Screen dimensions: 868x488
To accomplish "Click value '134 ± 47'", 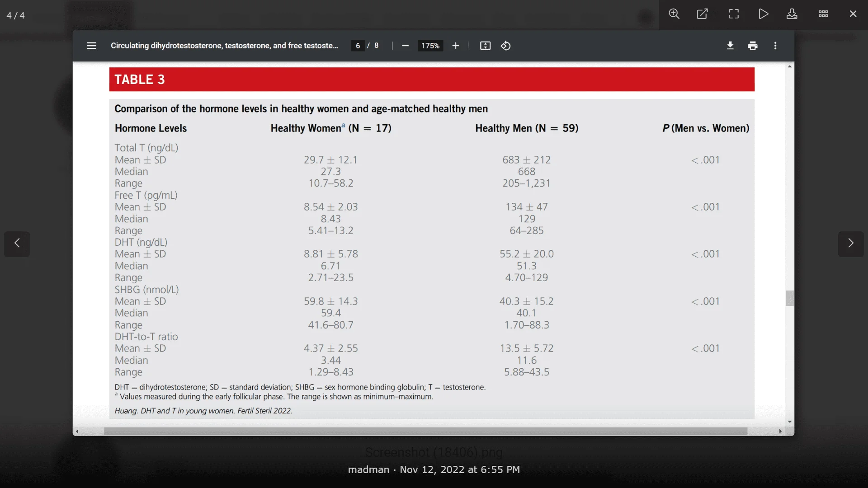I will (527, 207).
